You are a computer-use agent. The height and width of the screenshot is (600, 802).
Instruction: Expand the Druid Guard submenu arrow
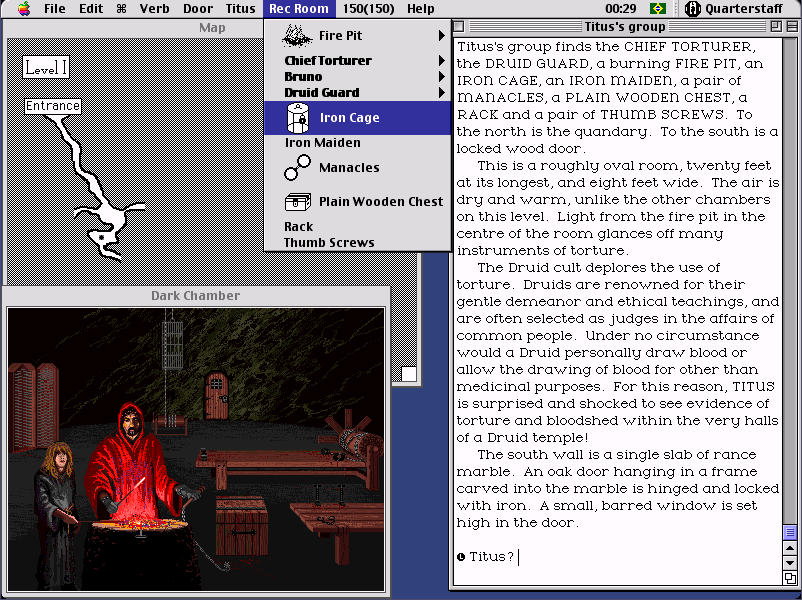click(441, 93)
